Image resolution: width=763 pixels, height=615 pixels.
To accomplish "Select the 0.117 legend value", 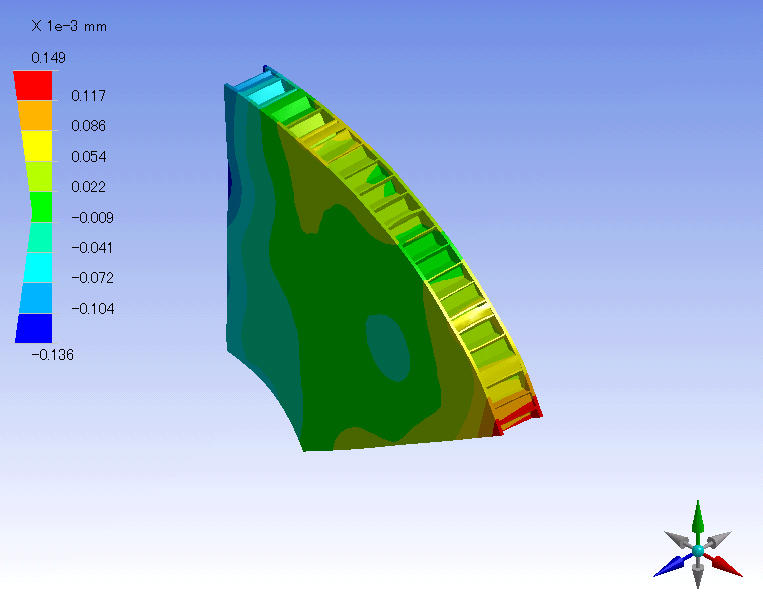I will (x=89, y=96).
